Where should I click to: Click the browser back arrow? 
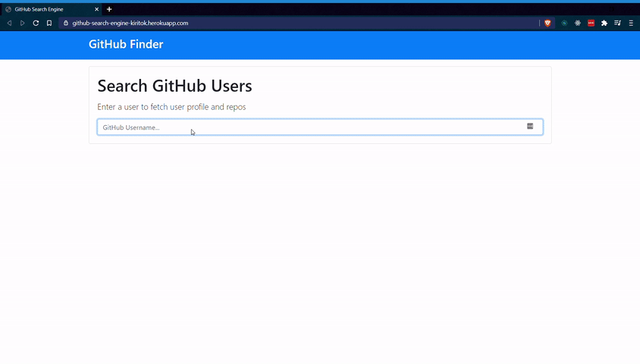point(9,24)
